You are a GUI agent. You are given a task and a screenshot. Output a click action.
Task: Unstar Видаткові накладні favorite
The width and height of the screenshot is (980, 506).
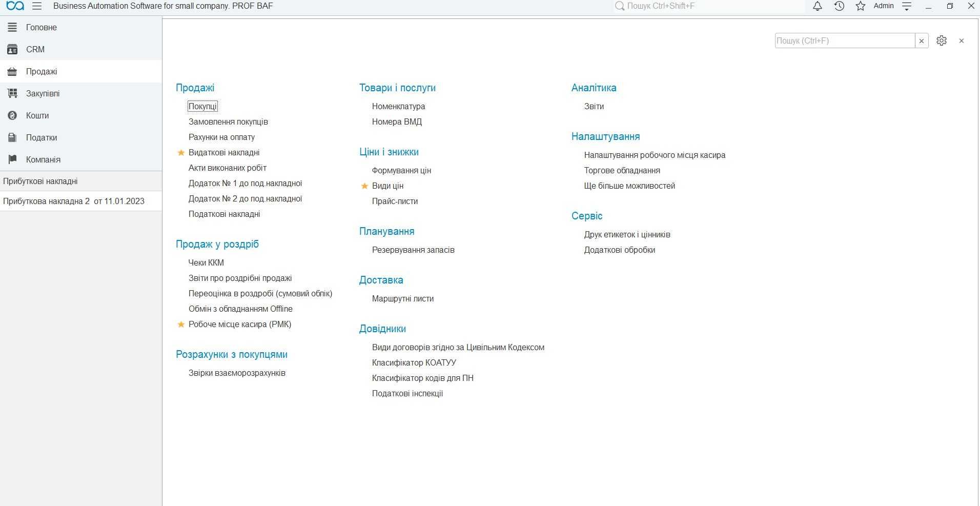pyautogui.click(x=181, y=153)
